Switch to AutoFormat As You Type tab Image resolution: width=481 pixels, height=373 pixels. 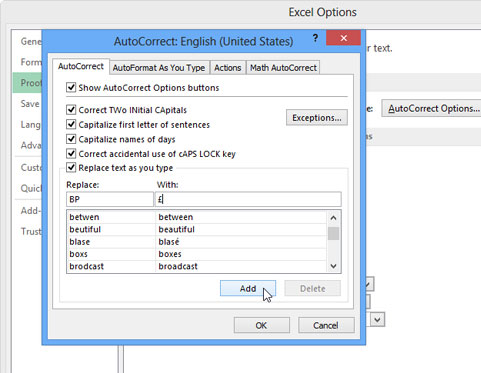(x=159, y=68)
